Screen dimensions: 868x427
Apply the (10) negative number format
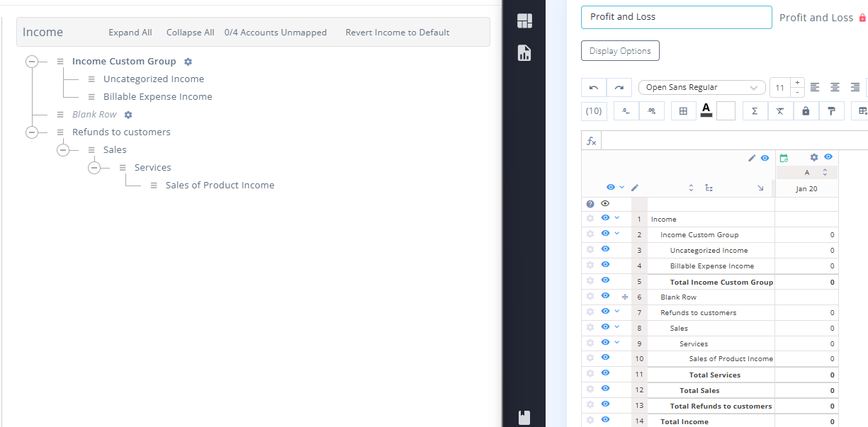[594, 111]
